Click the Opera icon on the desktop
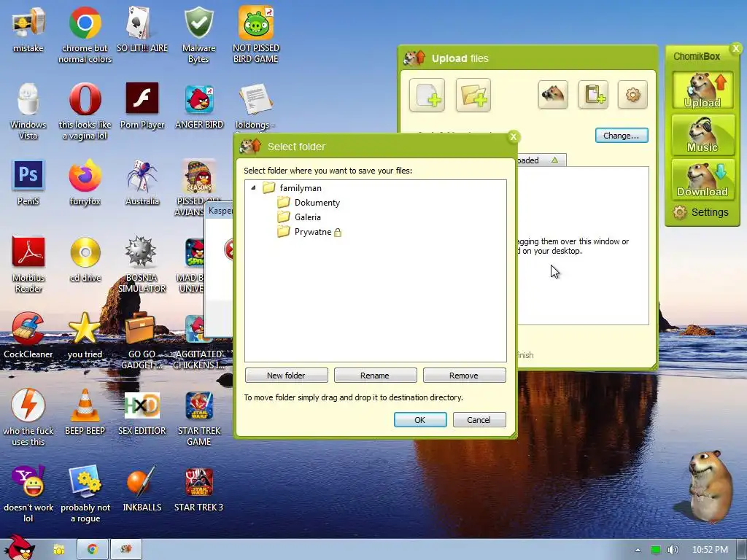Image resolution: width=747 pixels, height=560 pixels. pyautogui.click(x=85, y=112)
